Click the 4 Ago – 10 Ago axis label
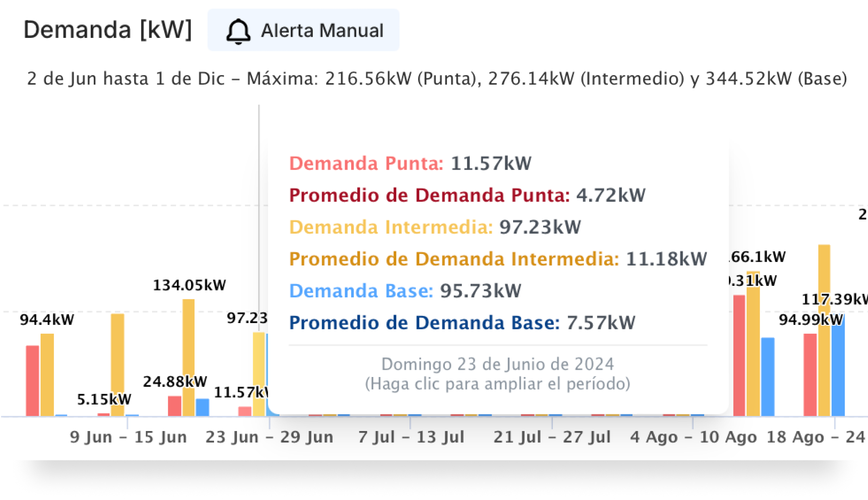Image resolution: width=868 pixels, height=500 pixels. tap(693, 437)
